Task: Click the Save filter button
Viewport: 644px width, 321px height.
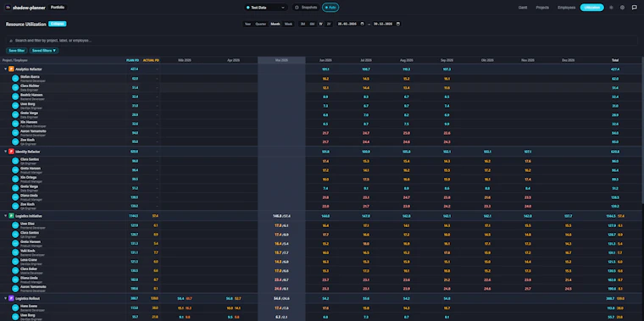Action: click(17, 51)
